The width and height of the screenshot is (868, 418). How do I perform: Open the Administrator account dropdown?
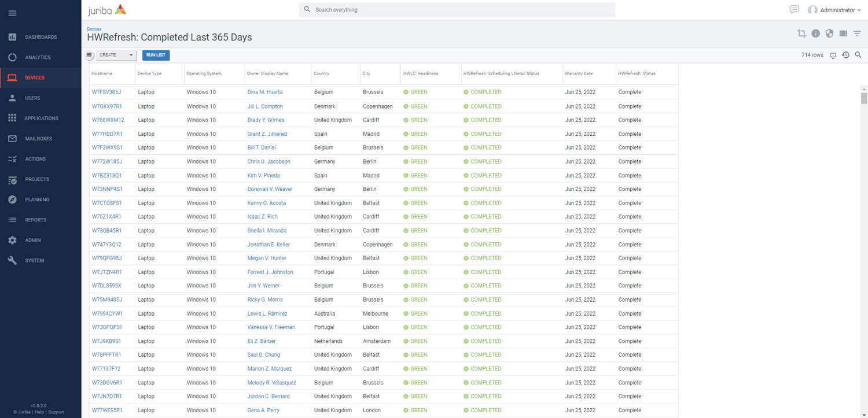(x=835, y=10)
